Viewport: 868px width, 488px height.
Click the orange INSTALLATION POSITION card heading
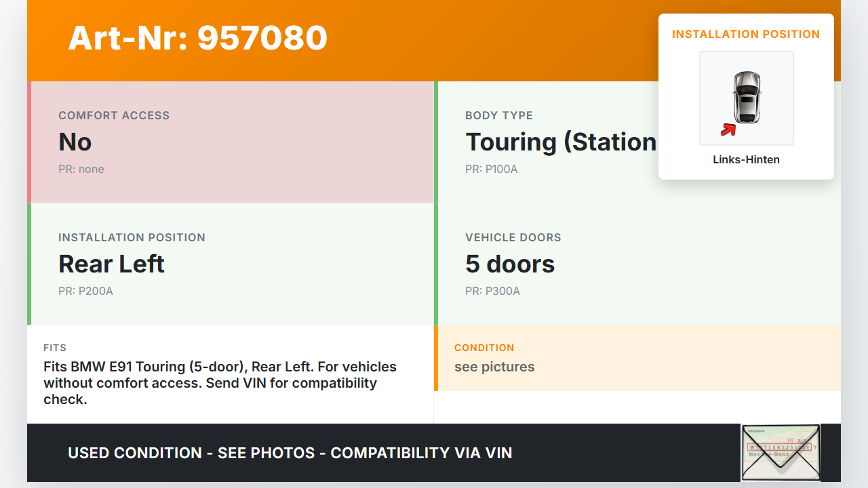click(746, 34)
